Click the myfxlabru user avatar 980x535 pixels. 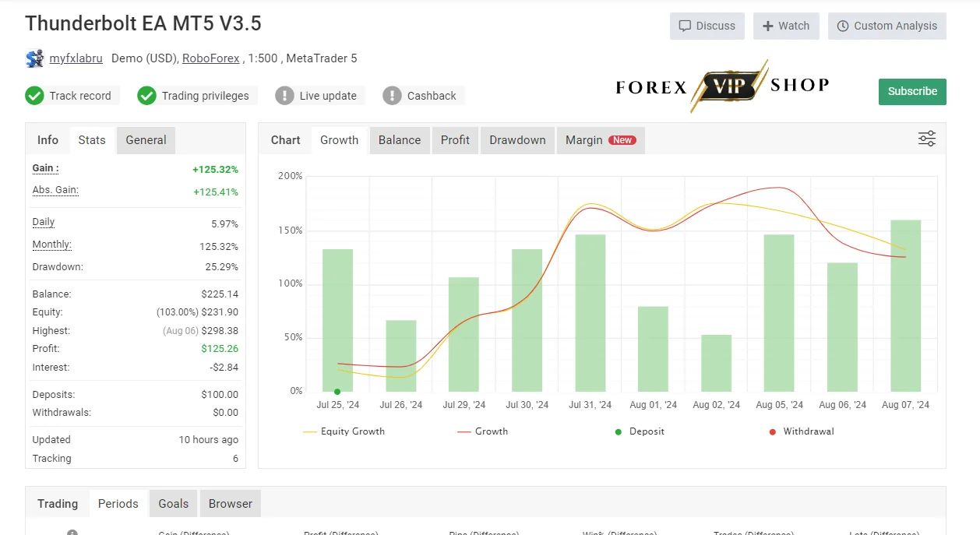(34, 58)
